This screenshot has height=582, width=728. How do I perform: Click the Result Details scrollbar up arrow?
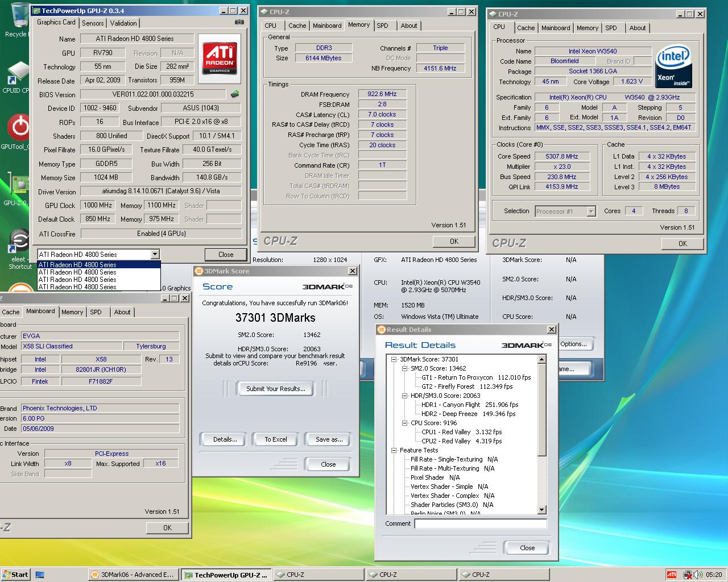click(x=541, y=359)
